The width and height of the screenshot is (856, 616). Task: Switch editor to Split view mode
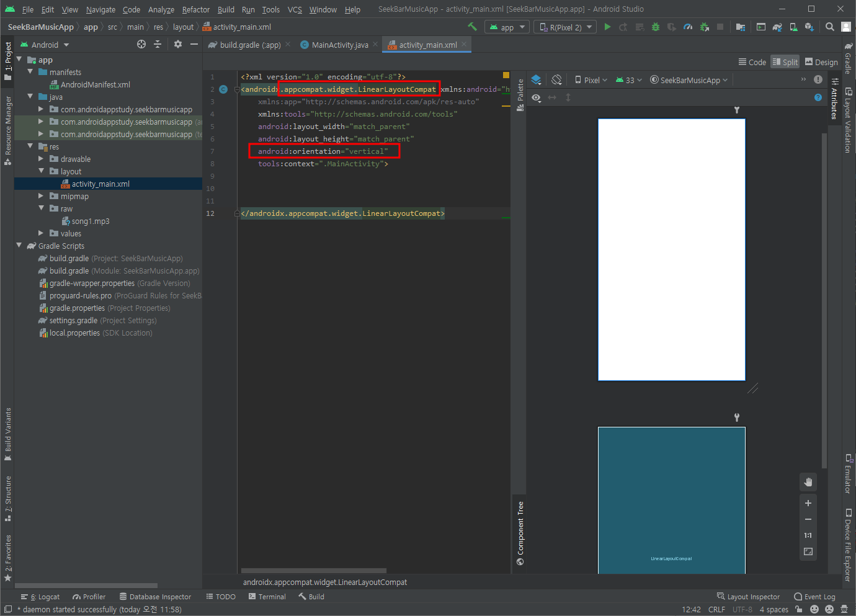(785, 62)
